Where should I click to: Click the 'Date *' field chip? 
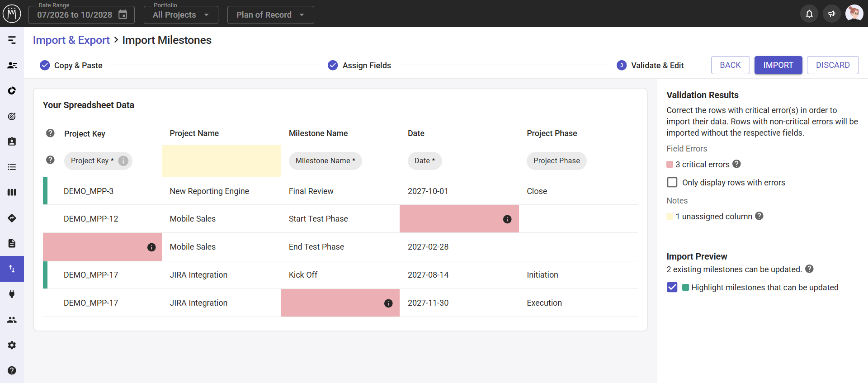(x=425, y=161)
